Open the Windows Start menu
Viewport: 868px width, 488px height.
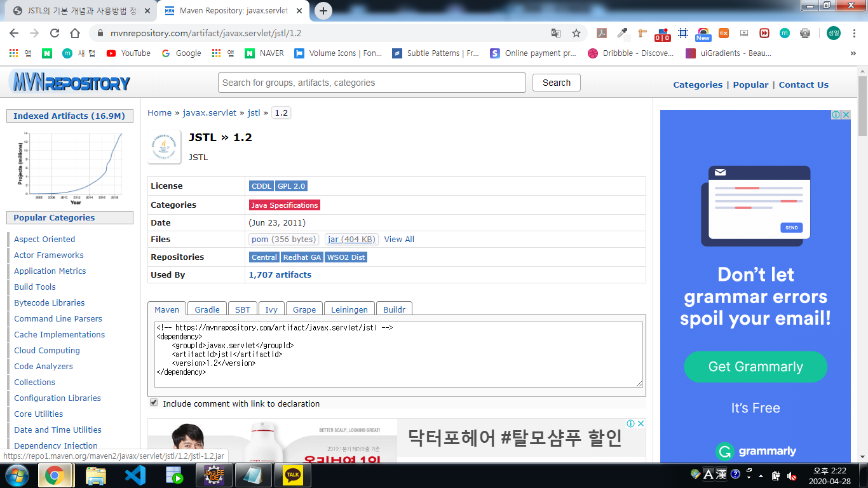17,475
